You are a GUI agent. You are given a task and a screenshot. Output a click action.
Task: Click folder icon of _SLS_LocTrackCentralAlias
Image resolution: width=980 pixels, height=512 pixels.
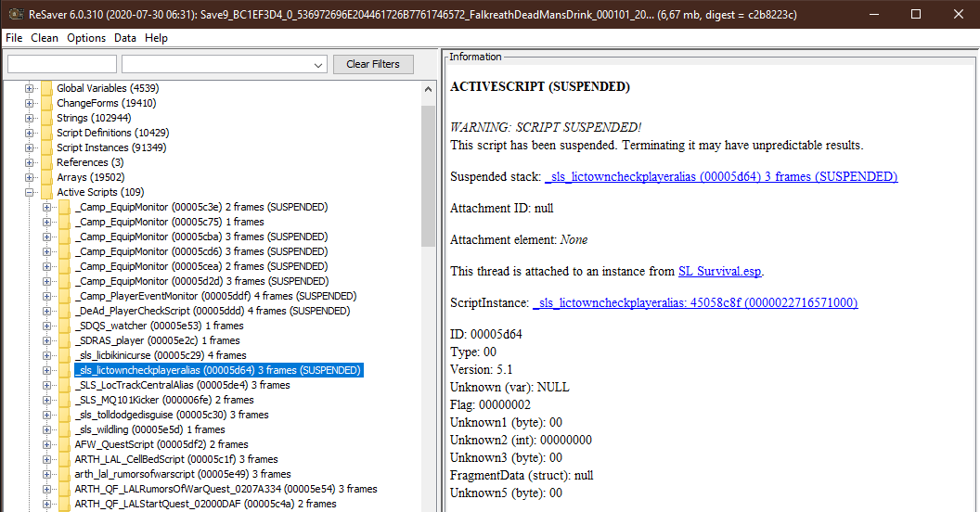tap(64, 385)
